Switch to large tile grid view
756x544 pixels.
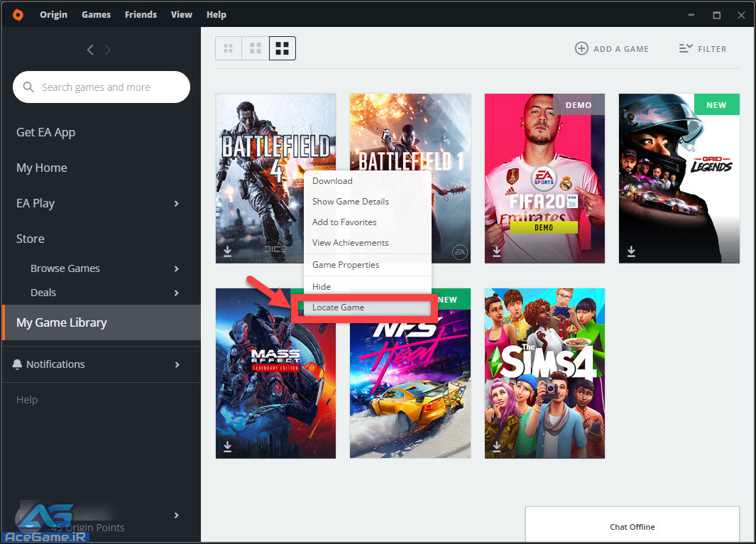point(283,48)
